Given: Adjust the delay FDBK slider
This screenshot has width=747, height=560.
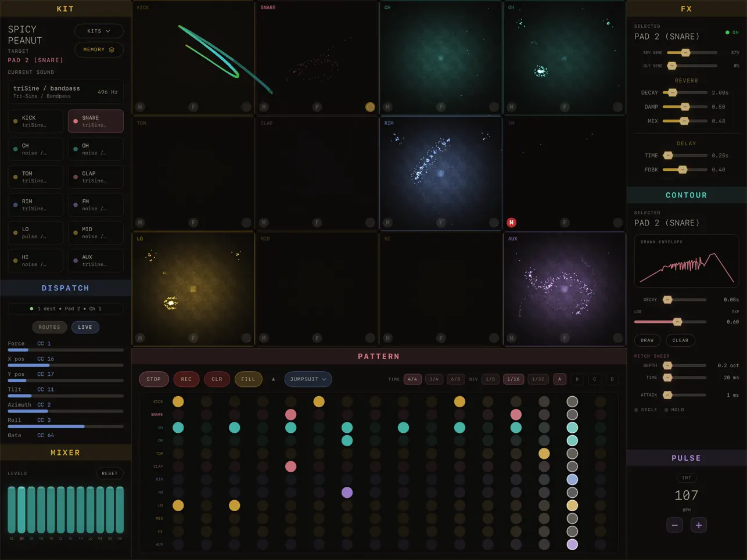Looking at the screenshot, I should [685, 170].
